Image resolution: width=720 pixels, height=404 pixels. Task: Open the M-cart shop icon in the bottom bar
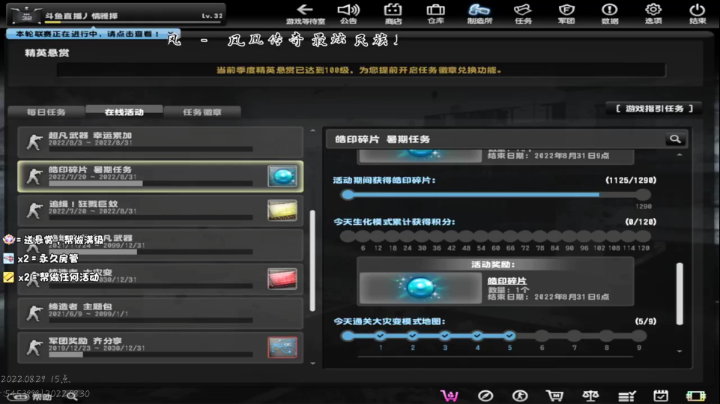point(555,395)
